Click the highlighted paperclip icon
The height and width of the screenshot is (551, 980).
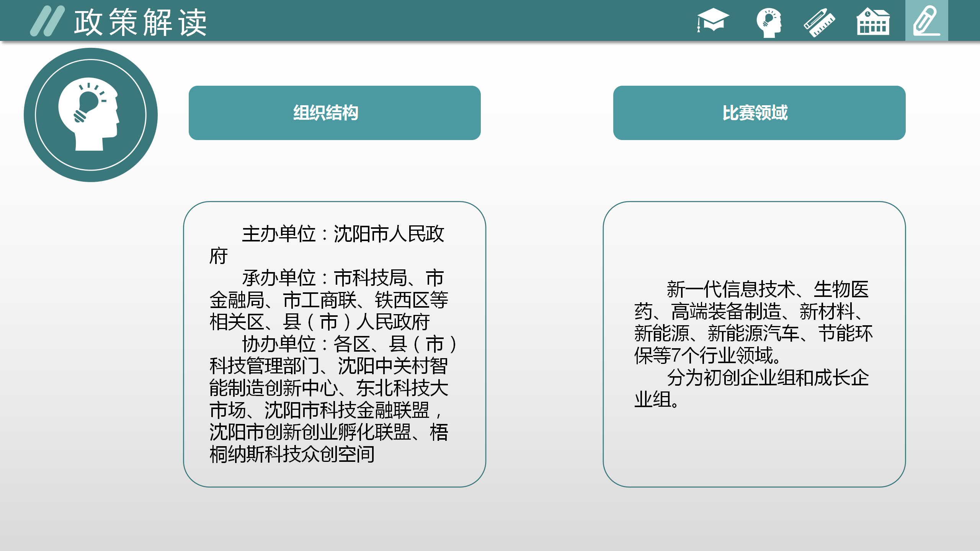click(x=926, y=21)
